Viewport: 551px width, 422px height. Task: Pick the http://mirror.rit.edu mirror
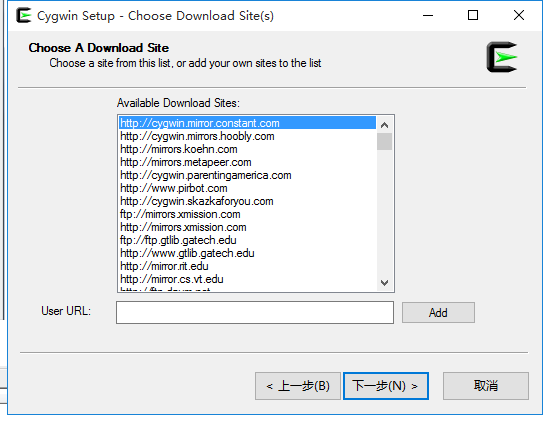click(247, 266)
